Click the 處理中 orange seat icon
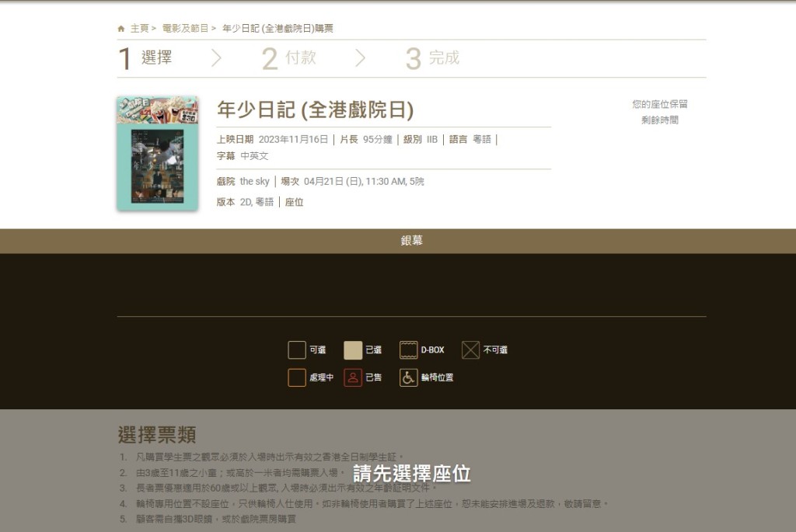This screenshot has height=532, width=796. click(x=297, y=378)
